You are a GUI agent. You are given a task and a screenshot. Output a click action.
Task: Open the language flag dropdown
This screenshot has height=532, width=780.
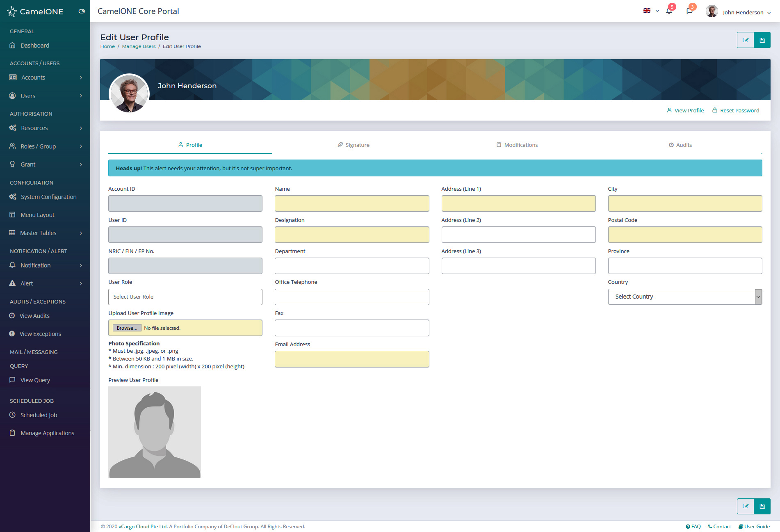point(650,11)
